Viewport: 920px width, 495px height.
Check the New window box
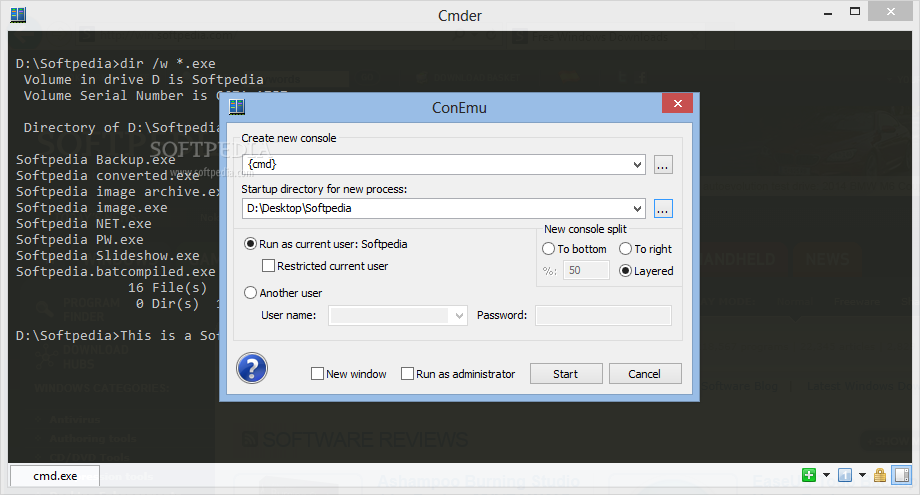click(x=349, y=374)
